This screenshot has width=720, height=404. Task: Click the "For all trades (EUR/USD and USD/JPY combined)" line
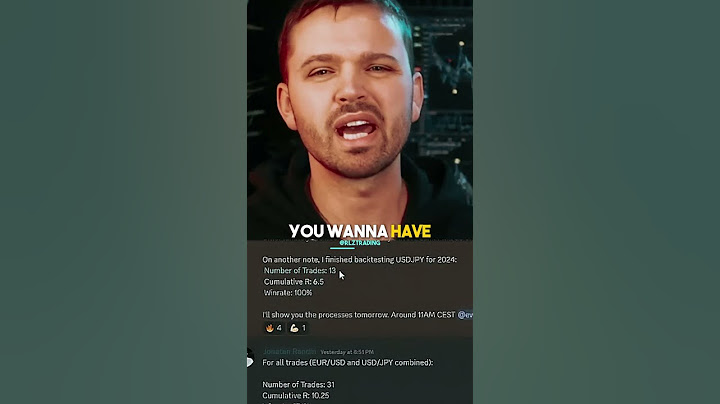(x=348, y=363)
